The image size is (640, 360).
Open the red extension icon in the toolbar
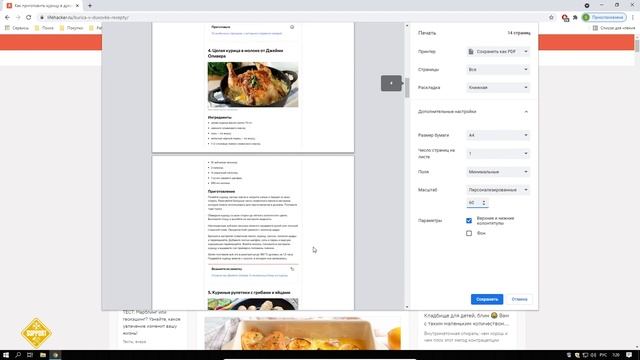565,18
